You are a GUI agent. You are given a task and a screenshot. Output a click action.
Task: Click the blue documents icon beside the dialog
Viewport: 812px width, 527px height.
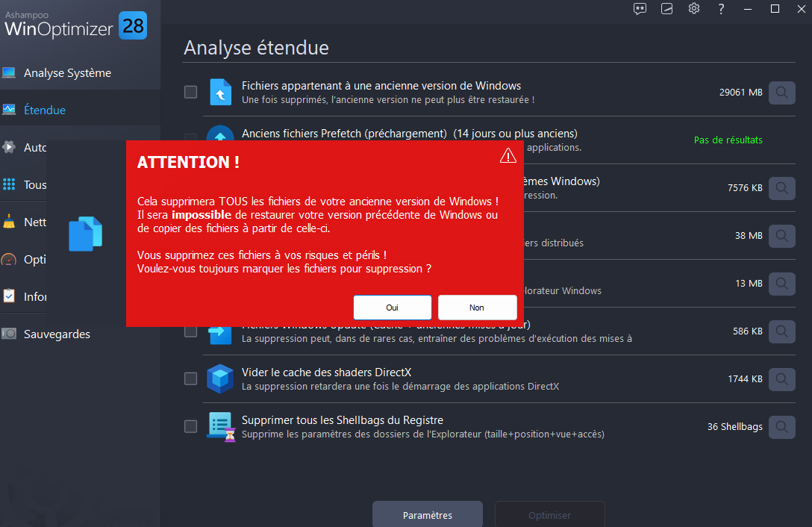coord(85,234)
